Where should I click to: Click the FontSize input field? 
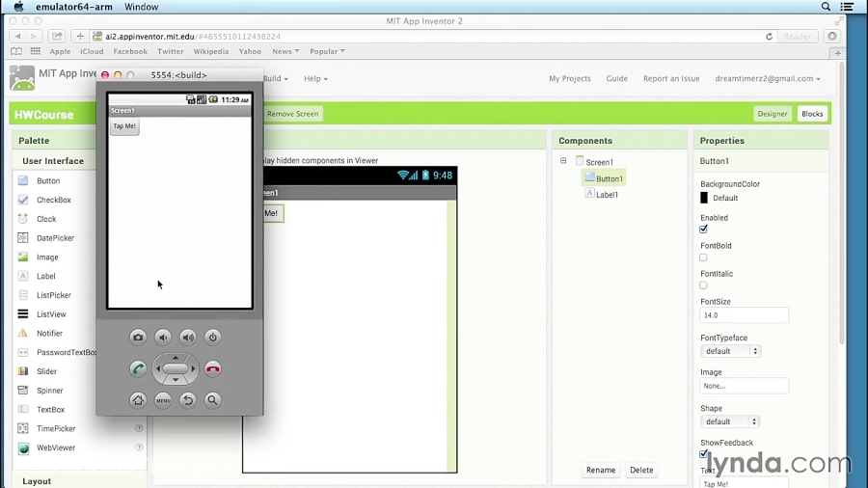point(744,315)
